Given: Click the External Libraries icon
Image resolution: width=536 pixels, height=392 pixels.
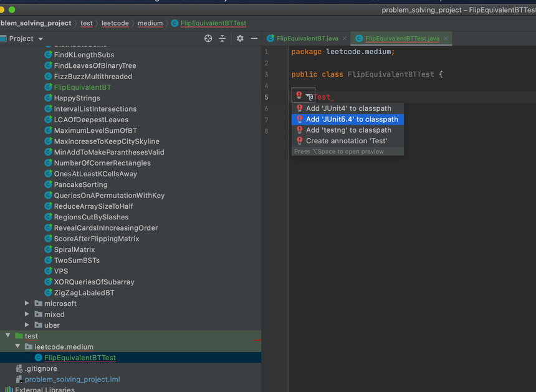Looking at the screenshot, I should (x=9, y=390).
